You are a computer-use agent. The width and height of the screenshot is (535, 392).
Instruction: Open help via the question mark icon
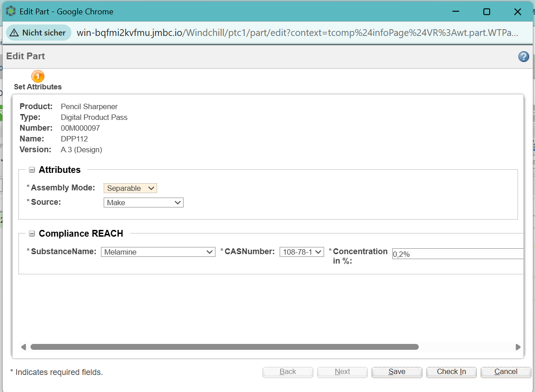523,57
